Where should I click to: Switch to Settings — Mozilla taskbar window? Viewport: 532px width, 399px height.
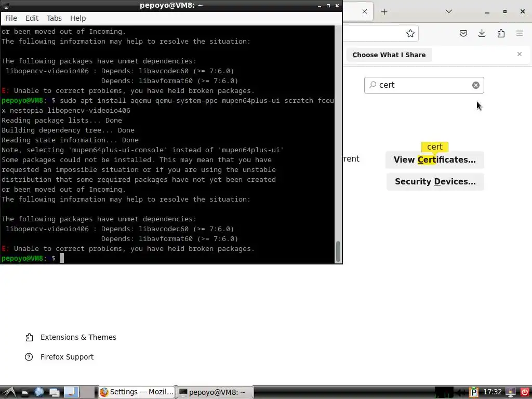(137, 392)
